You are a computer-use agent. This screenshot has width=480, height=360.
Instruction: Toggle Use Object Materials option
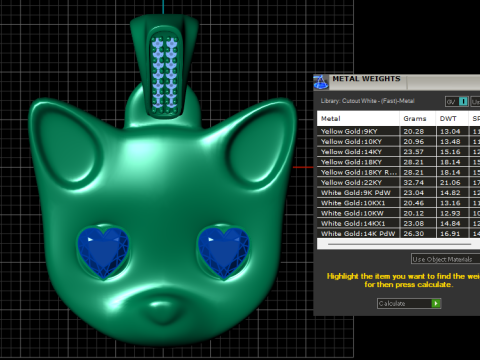click(446, 259)
